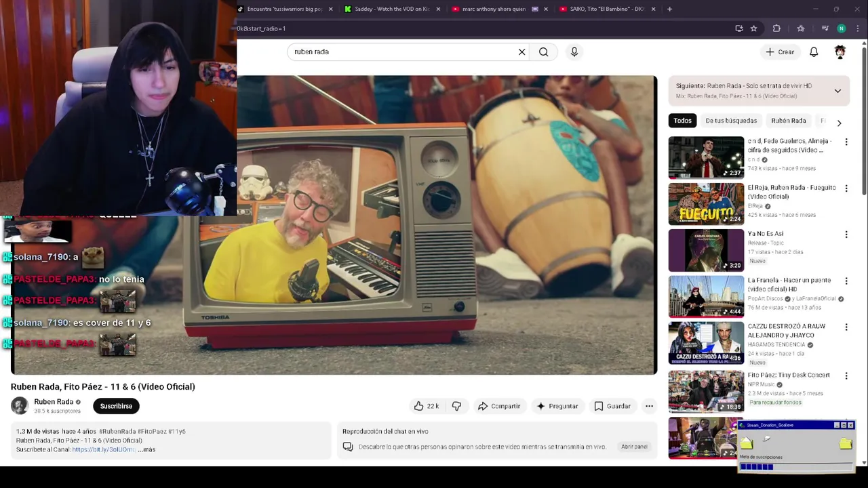This screenshot has width=868, height=488.
Task: Show more filter chips with right arrow
Action: [x=839, y=123]
